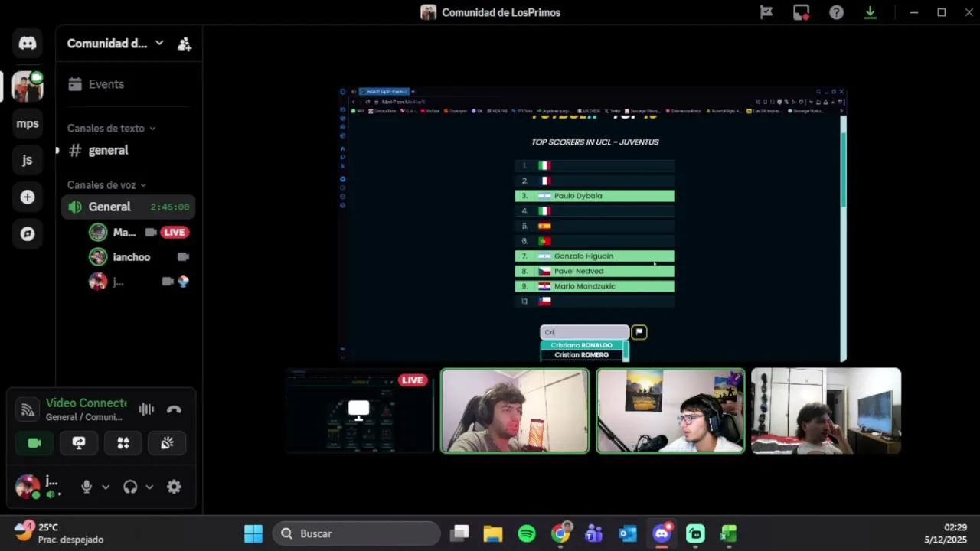Open User Settings gear
Viewport: 980px width, 551px height.
pos(174,487)
